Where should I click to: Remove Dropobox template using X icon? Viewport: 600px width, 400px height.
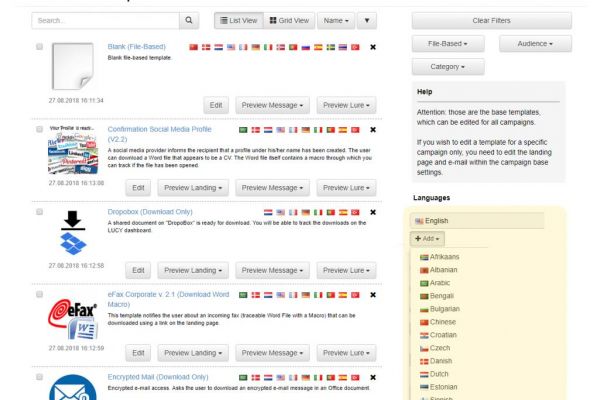click(373, 212)
